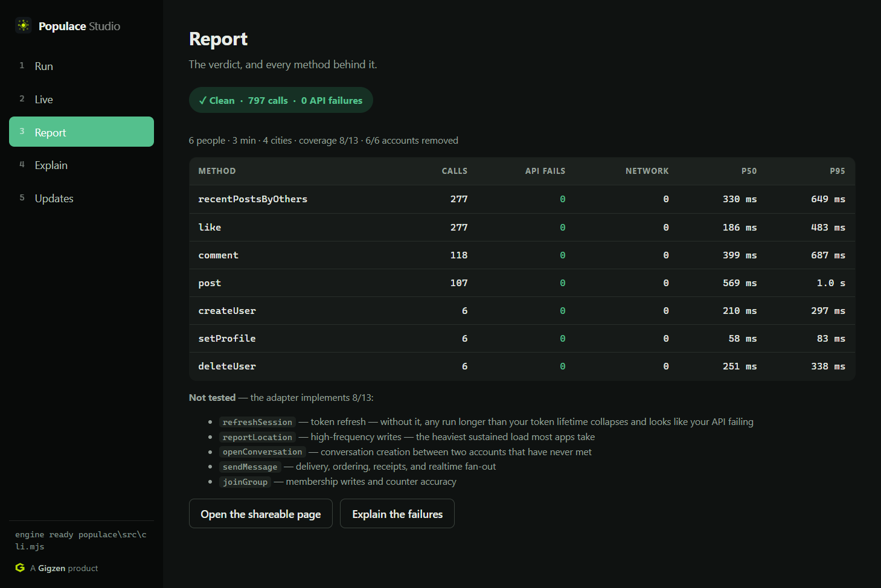Click the Report page heading

[218, 39]
